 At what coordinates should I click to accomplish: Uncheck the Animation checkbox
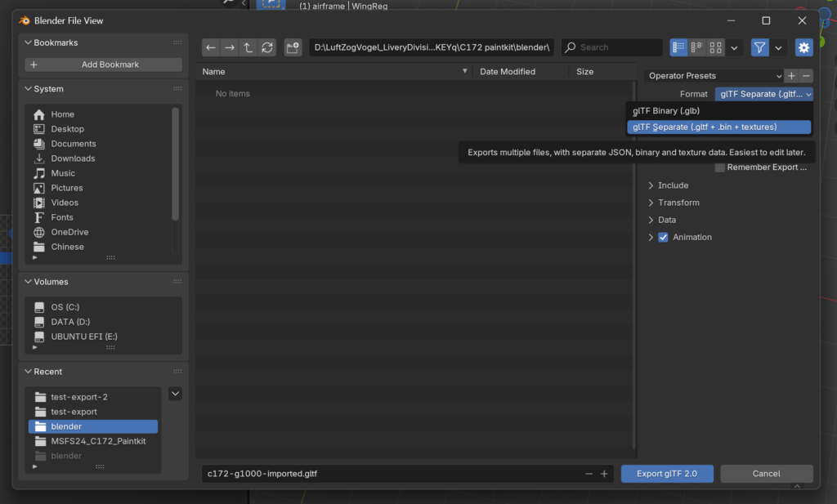pos(663,238)
